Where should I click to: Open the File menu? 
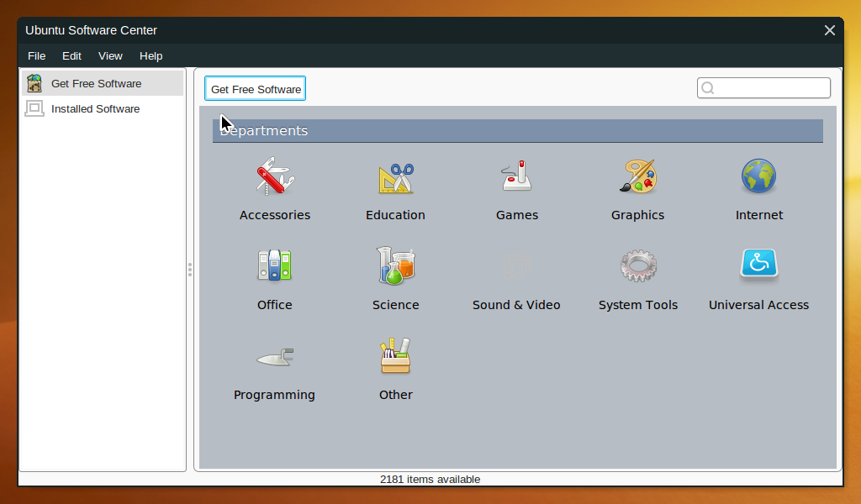pyautogui.click(x=37, y=56)
